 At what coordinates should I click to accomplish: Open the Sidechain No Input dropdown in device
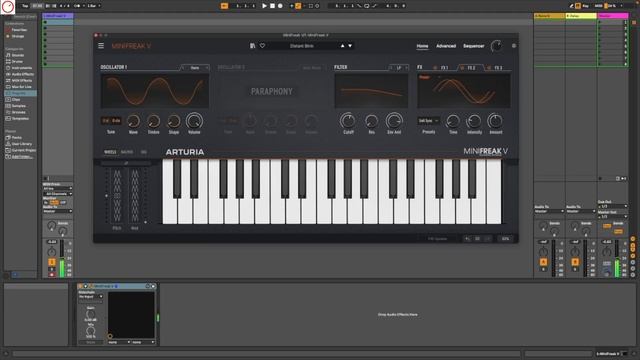point(91,297)
